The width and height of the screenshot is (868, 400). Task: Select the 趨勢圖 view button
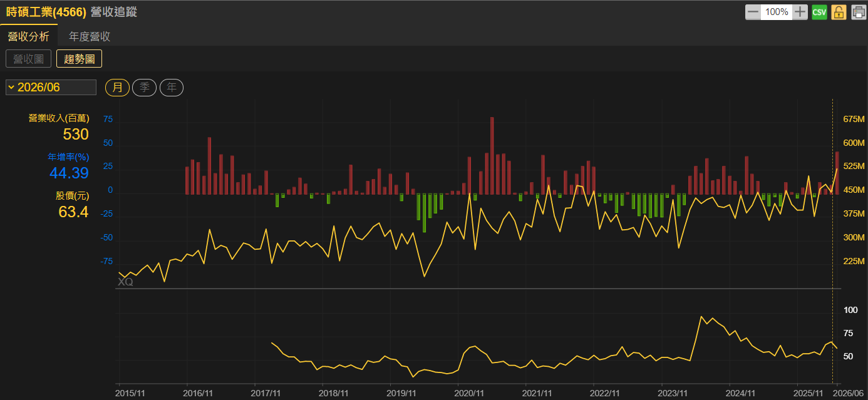click(x=79, y=59)
